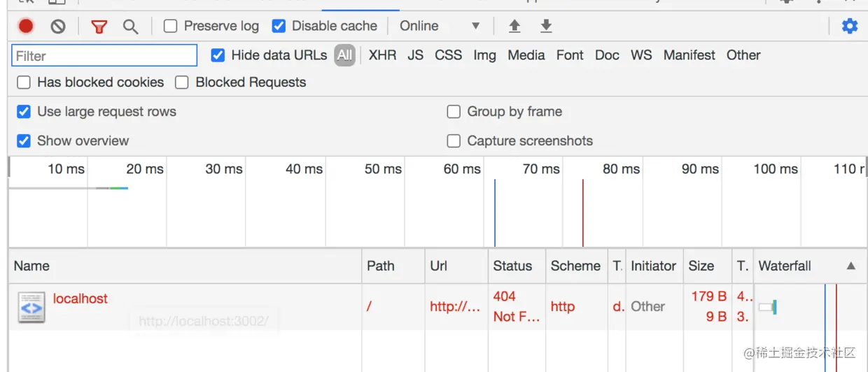Filter requests by Other
868x372 pixels.
click(743, 55)
